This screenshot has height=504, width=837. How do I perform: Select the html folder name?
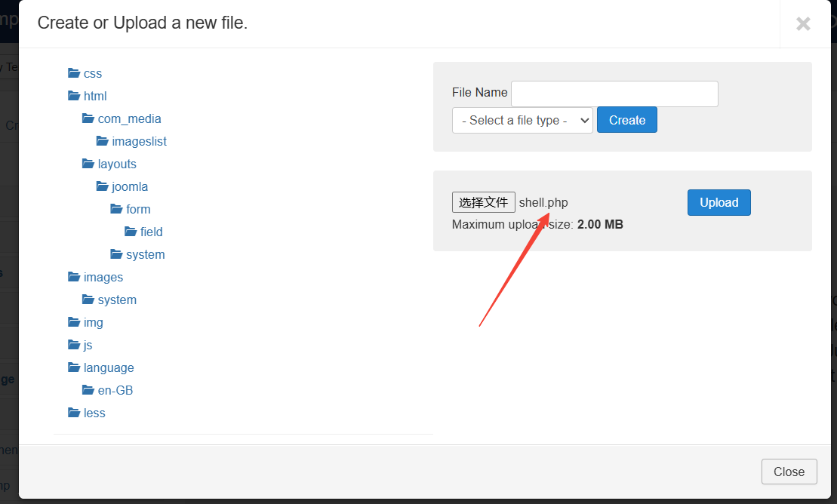(x=95, y=96)
